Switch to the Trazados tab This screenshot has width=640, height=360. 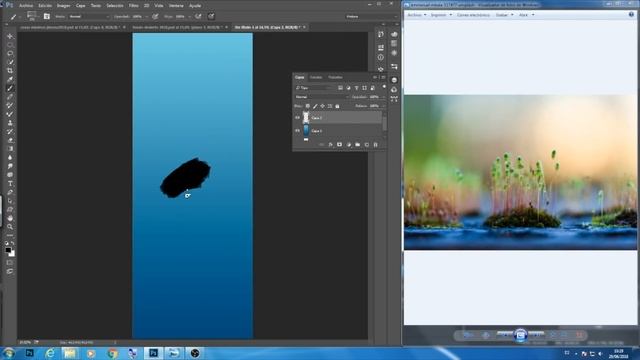pos(335,77)
